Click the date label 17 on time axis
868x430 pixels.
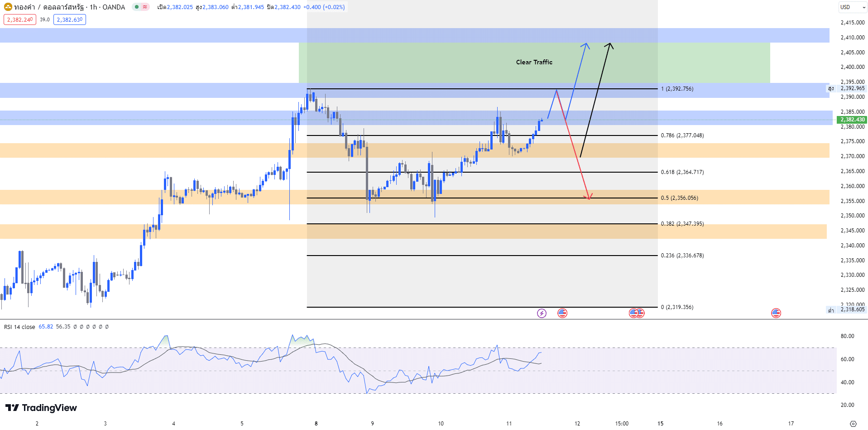point(791,424)
